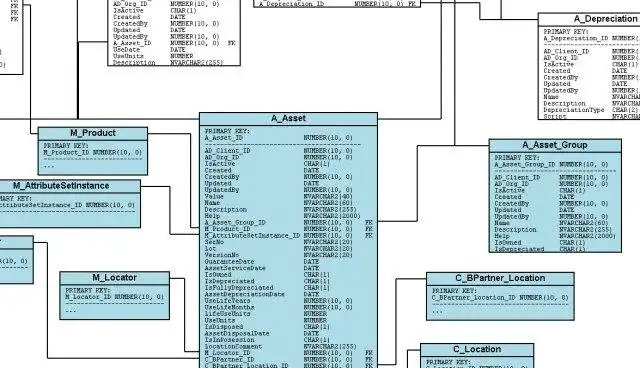
Task: Click A_Asset_ID foreign key in top table
Action: 174,43
